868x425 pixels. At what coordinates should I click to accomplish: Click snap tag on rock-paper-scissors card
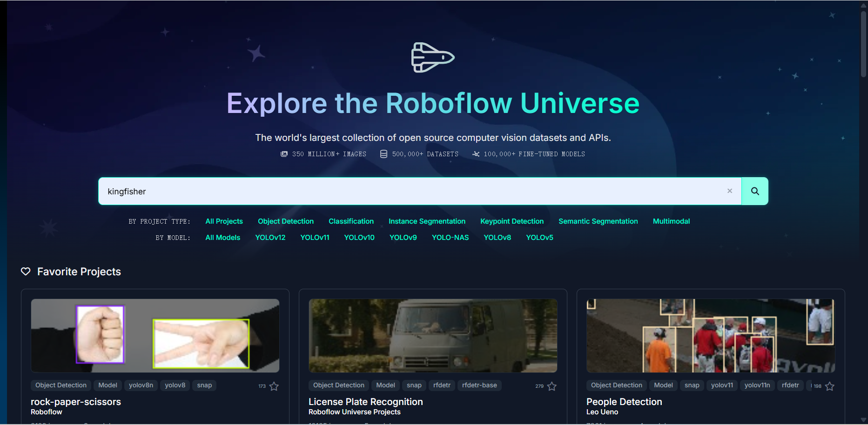204,385
